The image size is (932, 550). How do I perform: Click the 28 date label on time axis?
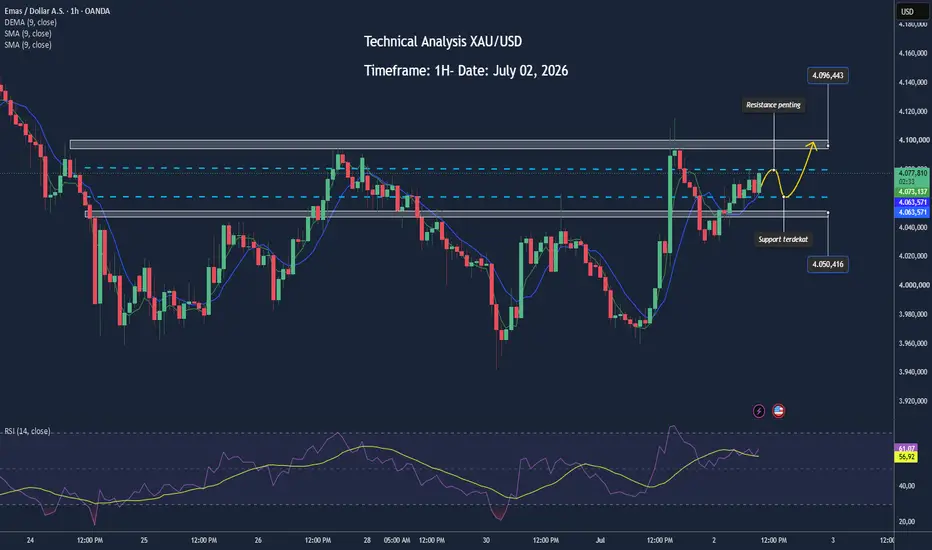(x=367, y=540)
